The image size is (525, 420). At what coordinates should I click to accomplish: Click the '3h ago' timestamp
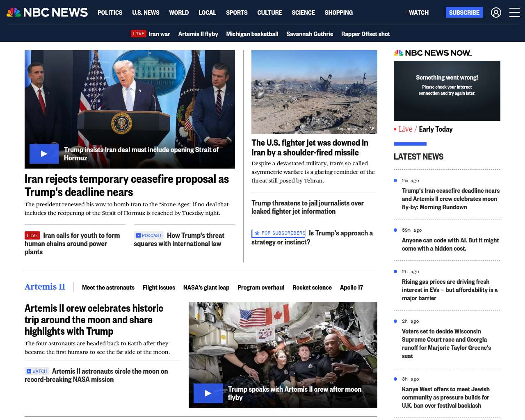(411, 379)
